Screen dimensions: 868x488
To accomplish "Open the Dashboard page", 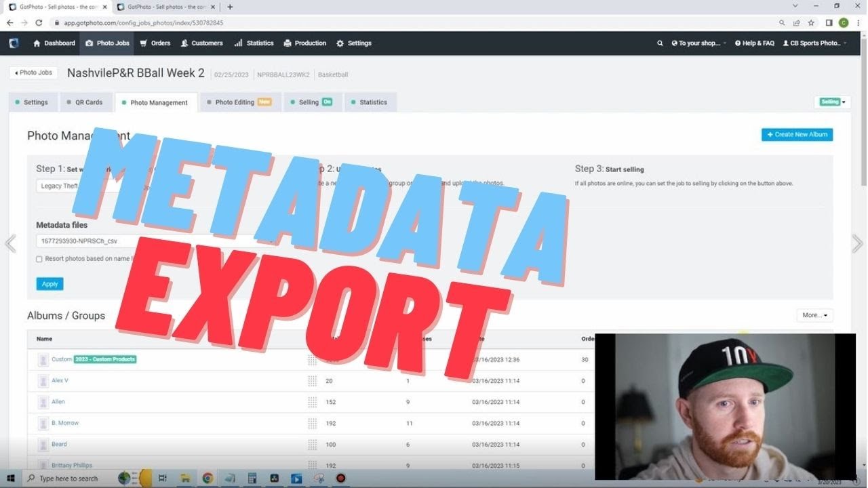I will 54,43.
